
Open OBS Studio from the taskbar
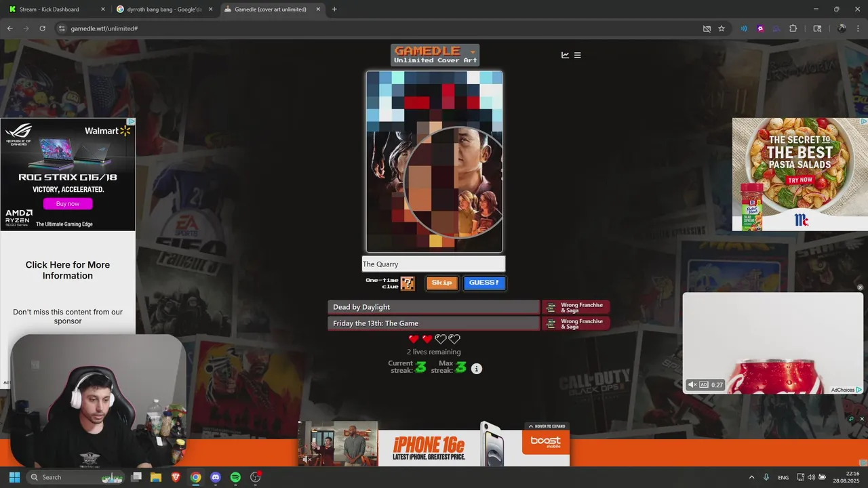[256, 477]
